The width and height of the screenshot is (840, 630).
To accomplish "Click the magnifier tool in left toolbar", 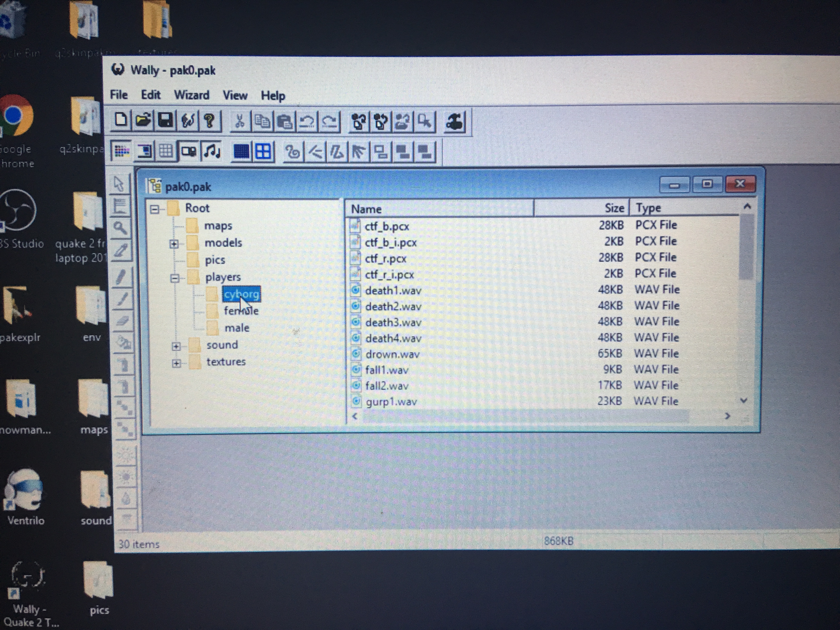I will click(x=120, y=228).
